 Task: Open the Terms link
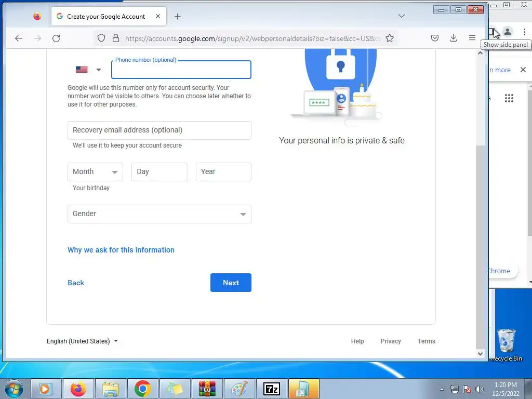pyautogui.click(x=427, y=341)
